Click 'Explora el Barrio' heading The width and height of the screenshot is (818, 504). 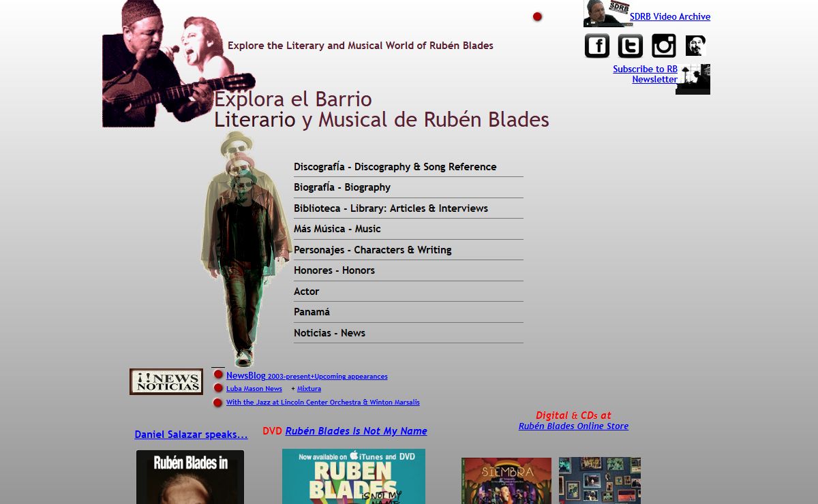click(x=293, y=99)
